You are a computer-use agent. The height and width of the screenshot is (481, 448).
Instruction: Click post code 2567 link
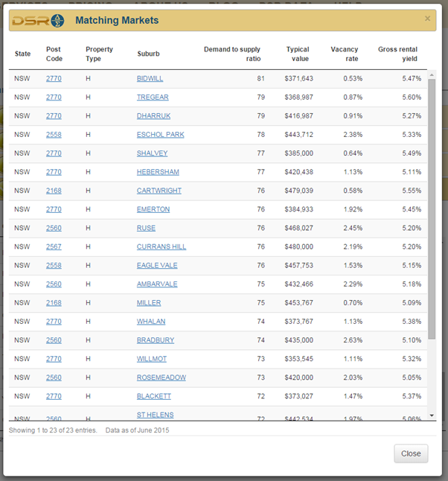pyautogui.click(x=54, y=246)
